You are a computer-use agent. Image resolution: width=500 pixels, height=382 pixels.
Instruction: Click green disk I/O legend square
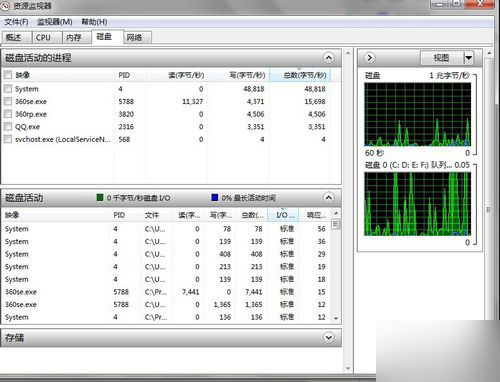point(100,197)
